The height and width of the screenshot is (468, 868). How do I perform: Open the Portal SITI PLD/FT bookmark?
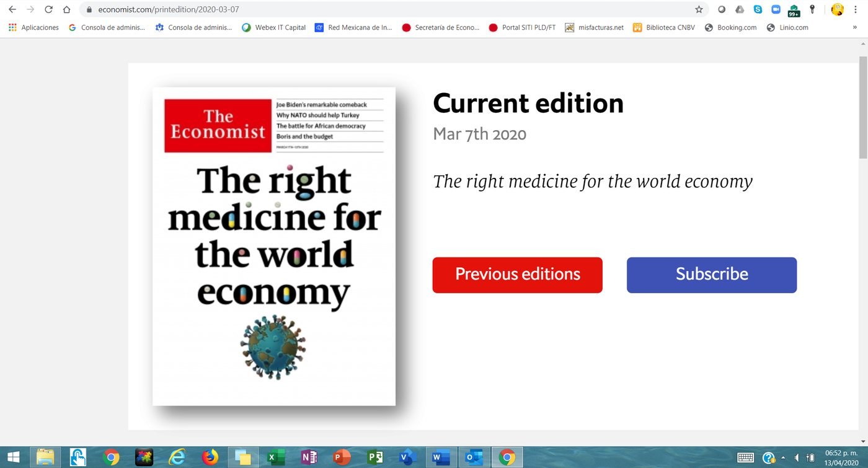pos(522,27)
